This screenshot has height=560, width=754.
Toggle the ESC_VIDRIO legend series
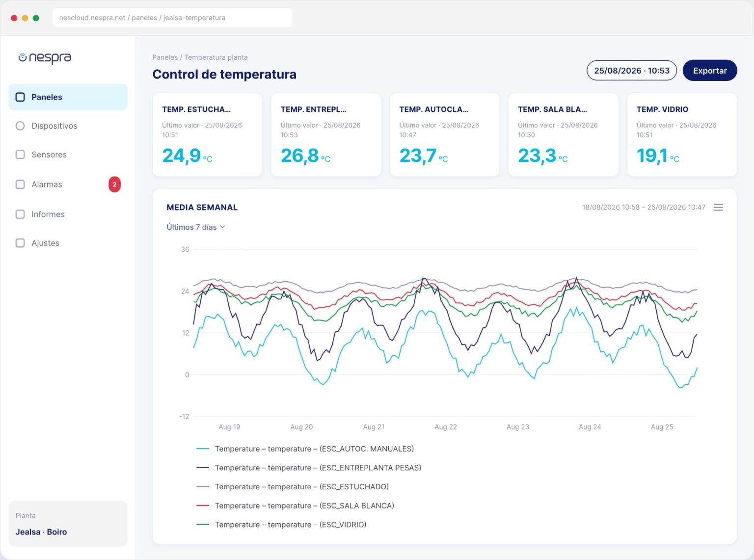click(x=281, y=525)
